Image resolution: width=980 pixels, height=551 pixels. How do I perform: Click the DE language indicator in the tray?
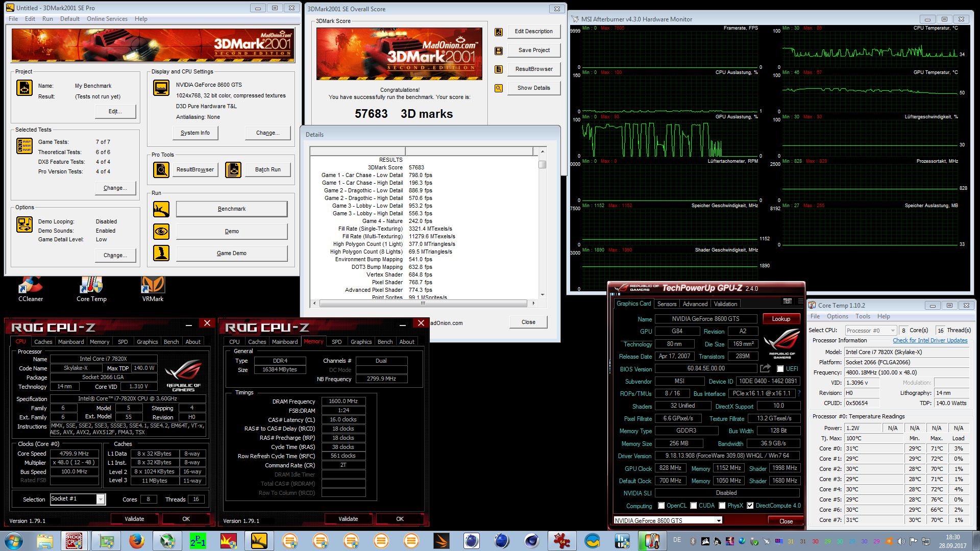click(677, 540)
